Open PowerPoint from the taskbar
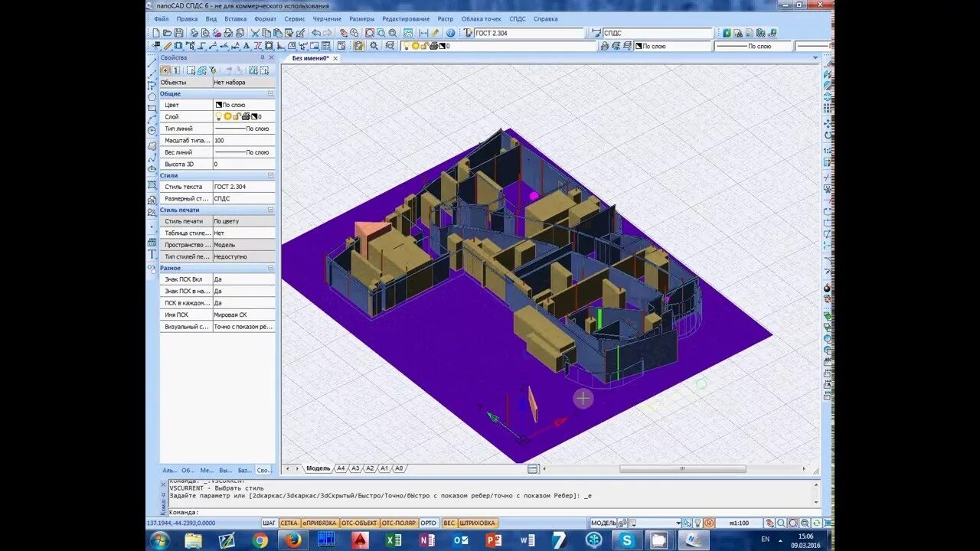 click(494, 540)
